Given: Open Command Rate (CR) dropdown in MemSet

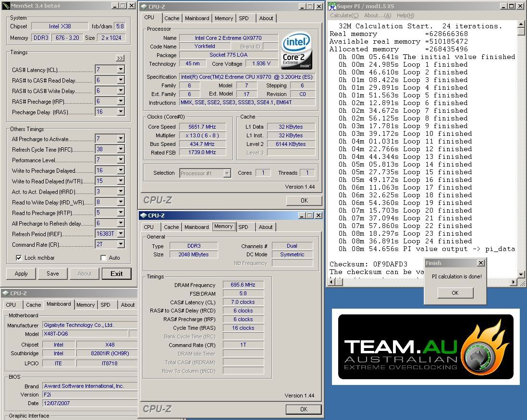Looking at the screenshot, I should [x=121, y=244].
